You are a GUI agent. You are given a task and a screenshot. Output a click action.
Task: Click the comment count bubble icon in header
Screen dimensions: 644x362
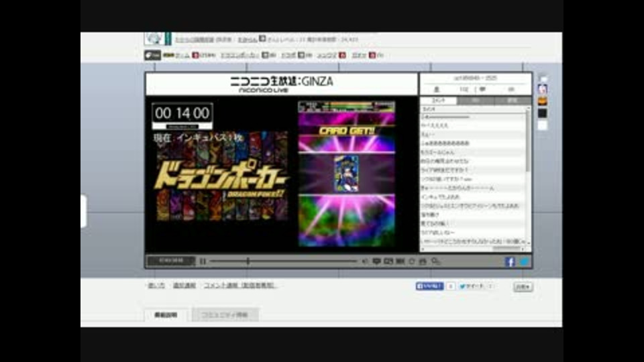[x=482, y=89]
